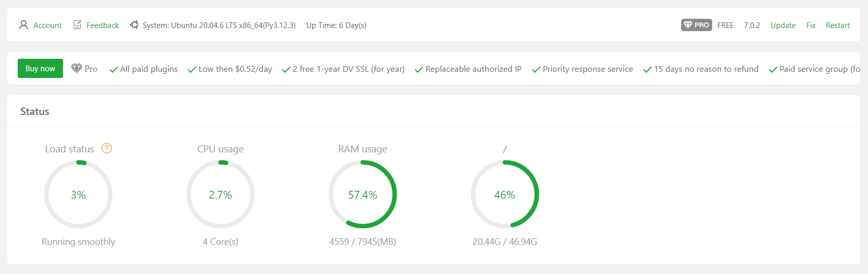Click the RAM usage 57.4% gauge
The image size is (868, 274).
point(363,194)
